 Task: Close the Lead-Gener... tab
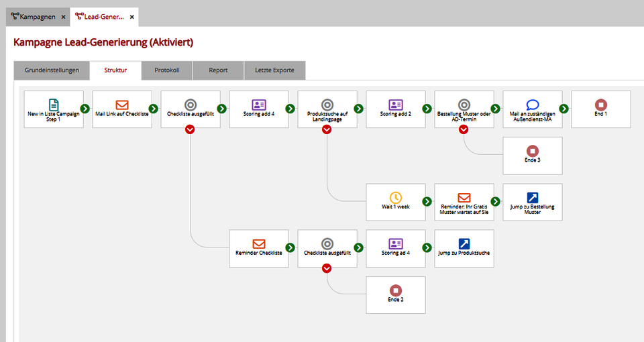click(x=132, y=17)
